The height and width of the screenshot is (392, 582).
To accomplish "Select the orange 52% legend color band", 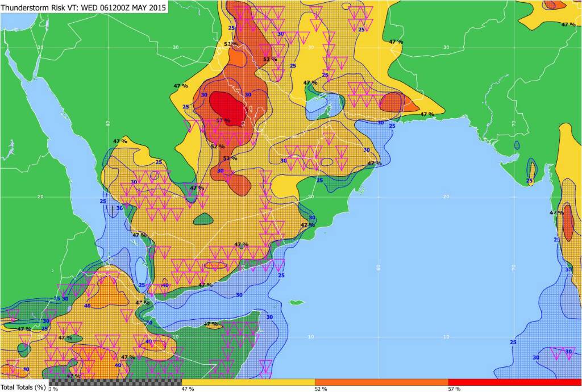I will (x=381, y=382).
